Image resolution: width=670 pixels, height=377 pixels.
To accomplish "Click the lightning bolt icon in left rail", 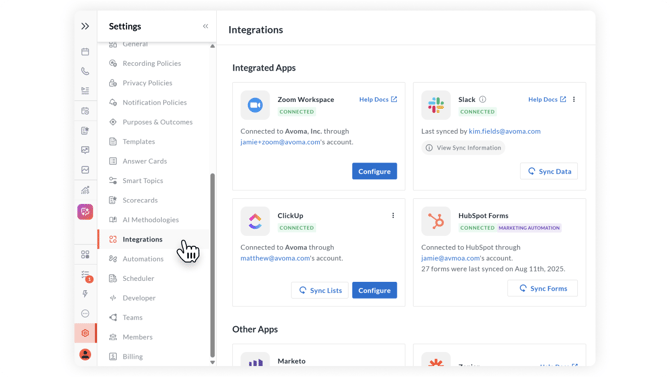I will [x=85, y=294].
